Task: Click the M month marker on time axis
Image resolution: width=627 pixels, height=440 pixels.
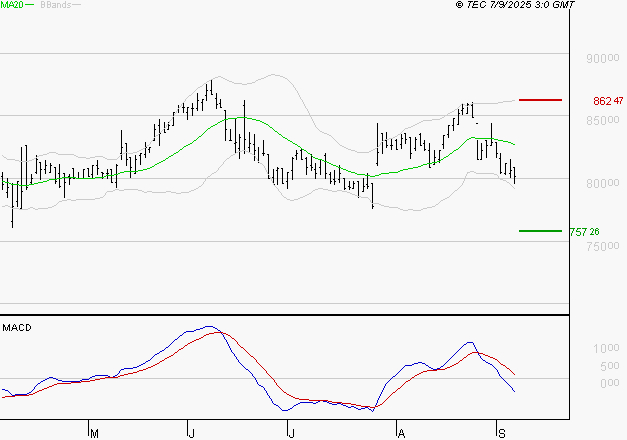Action: coord(94,434)
